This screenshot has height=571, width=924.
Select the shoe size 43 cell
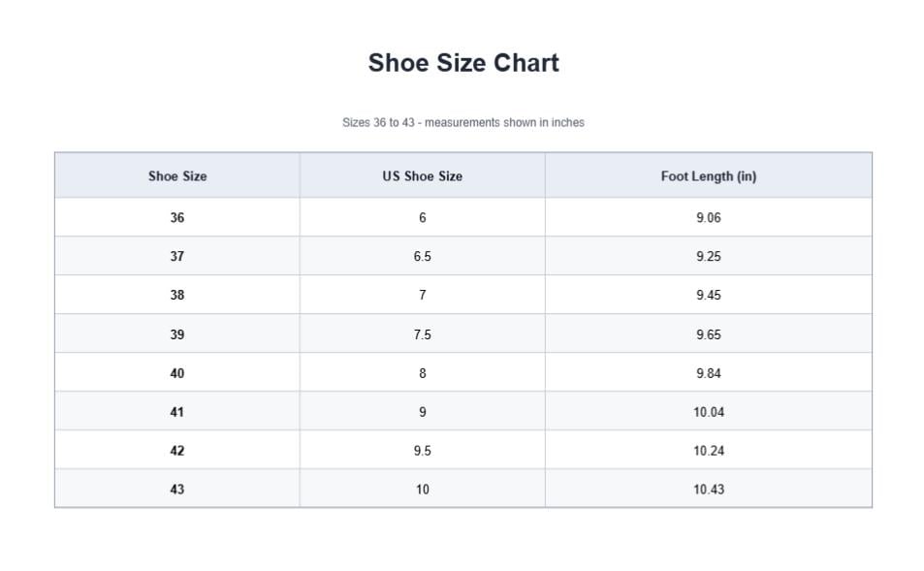(177, 490)
